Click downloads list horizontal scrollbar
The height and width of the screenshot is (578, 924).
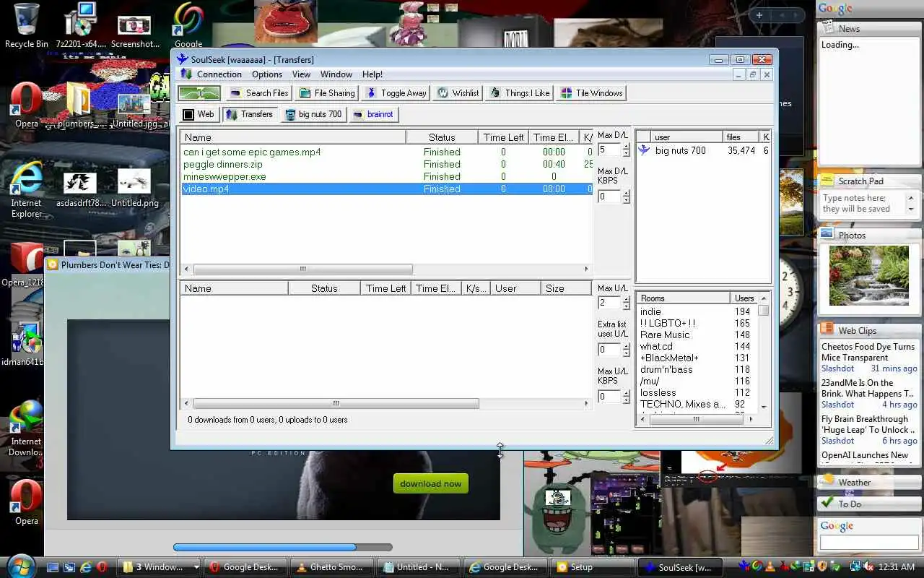pyautogui.click(x=303, y=269)
